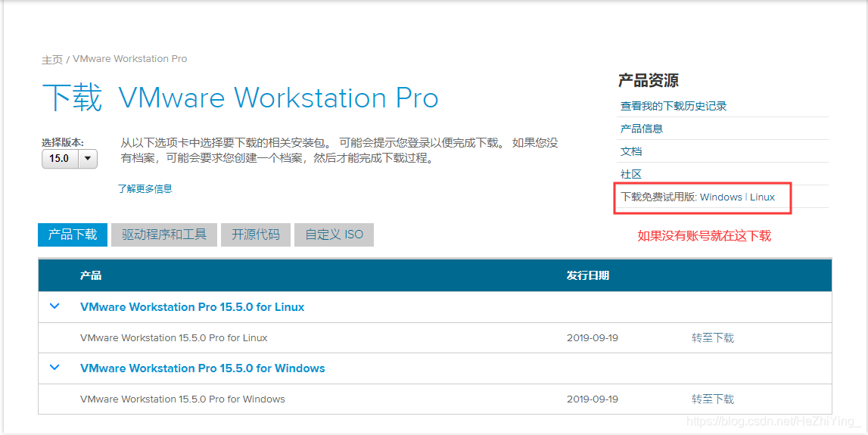Switch to 开源代码 tab
This screenshot has width=868, height=435.
pos(255,235)
